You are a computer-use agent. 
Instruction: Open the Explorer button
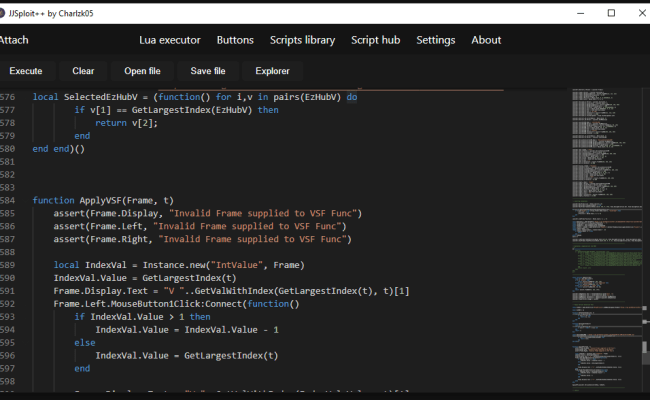(272, 71)
